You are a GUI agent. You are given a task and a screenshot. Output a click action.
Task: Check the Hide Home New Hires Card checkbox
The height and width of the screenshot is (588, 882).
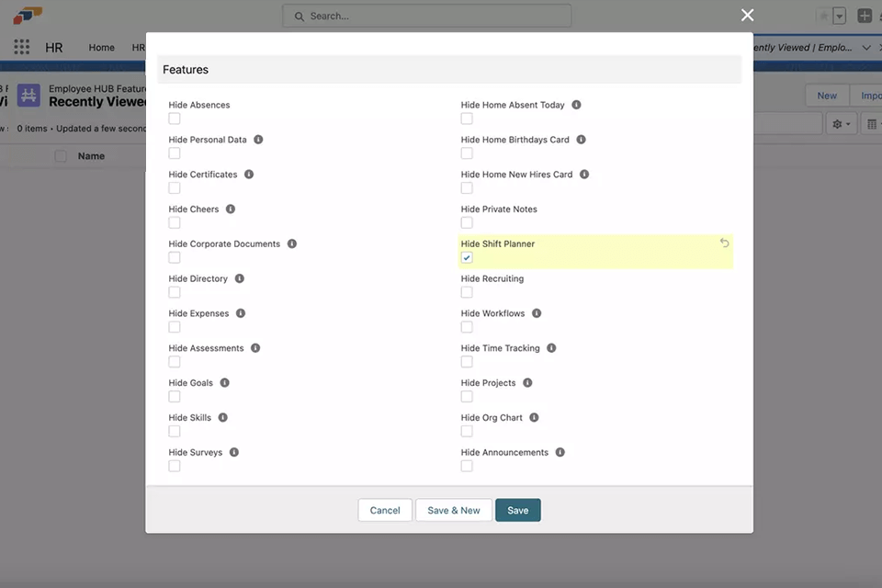tap(467, 188)
